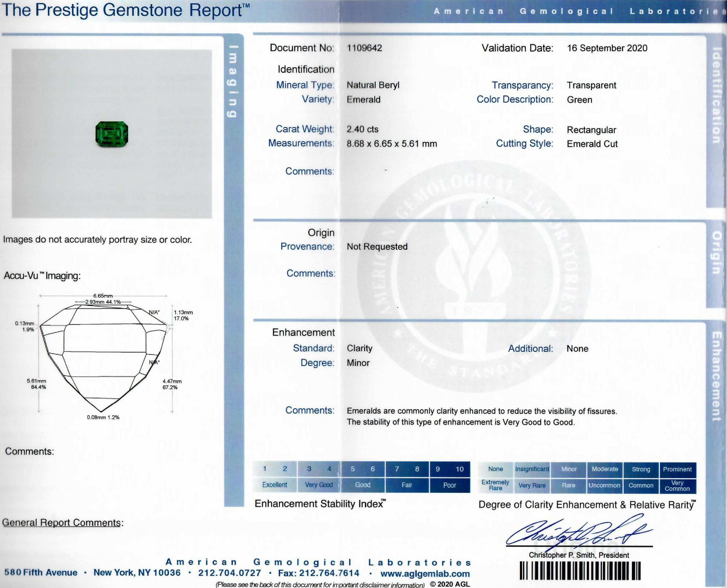The width and height of the screenshot is (727, 588).
Task: Click the vertical 'Enhancement' section label
Action: 716,376
